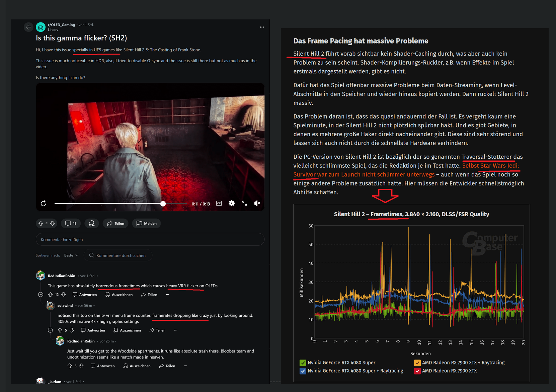The image size is (556, 392).
Task: Share the post via Teilen
Action: pos(115,223)
